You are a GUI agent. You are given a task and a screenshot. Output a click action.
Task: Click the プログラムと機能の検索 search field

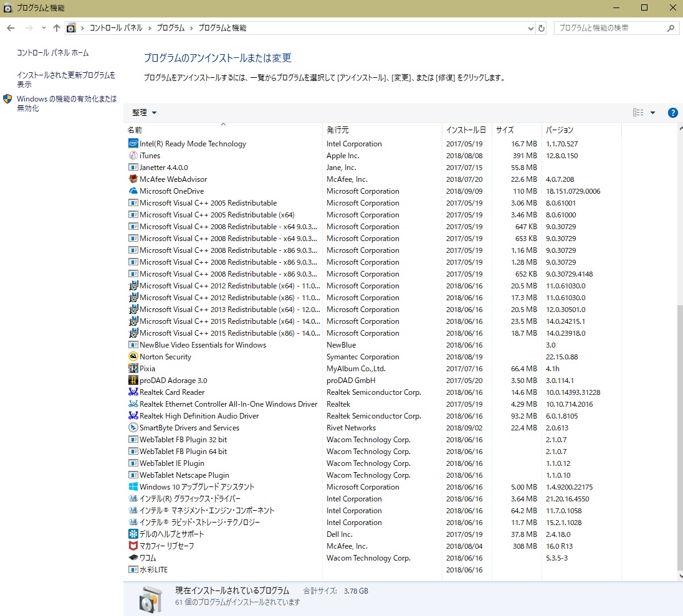point(611,28)
